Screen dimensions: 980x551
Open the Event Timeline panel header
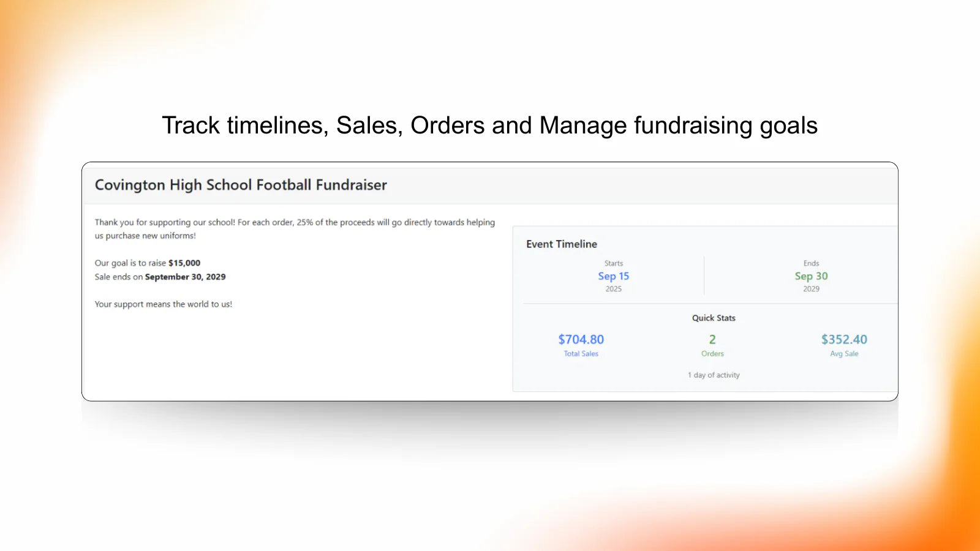click(x=561, y=244)
